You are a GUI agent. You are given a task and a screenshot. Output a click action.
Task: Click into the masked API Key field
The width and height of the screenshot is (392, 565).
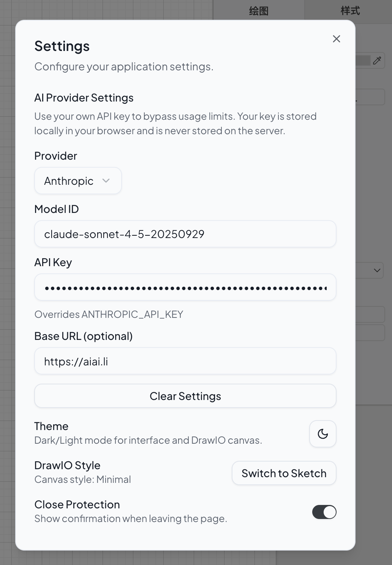tap(185, 287)
